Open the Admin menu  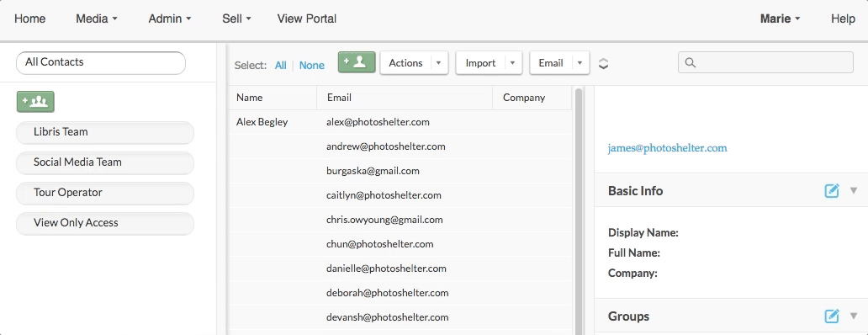click(170, 19)
